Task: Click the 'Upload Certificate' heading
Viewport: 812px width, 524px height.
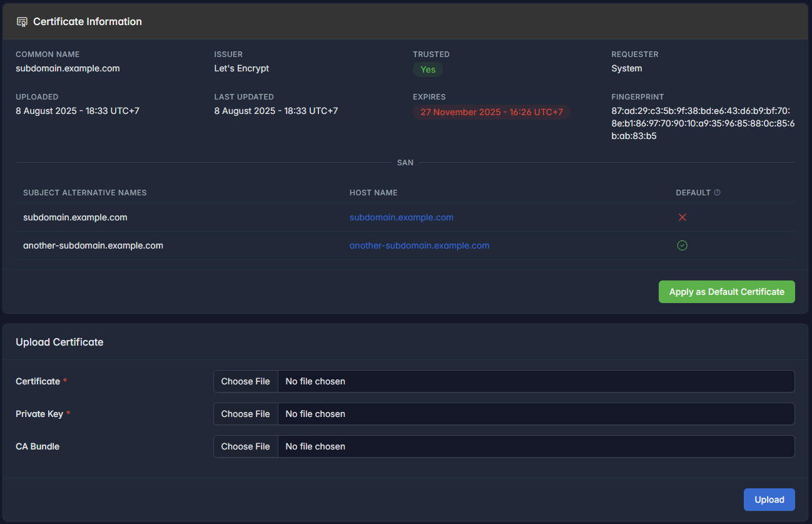Action: 59,342
